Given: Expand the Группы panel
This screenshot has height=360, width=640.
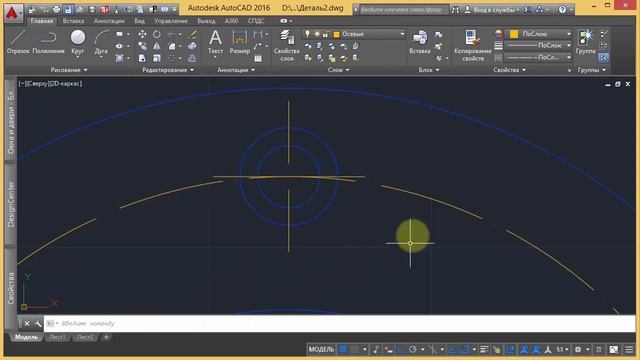Looking at the screenshot, I should [x=591, y=70].
